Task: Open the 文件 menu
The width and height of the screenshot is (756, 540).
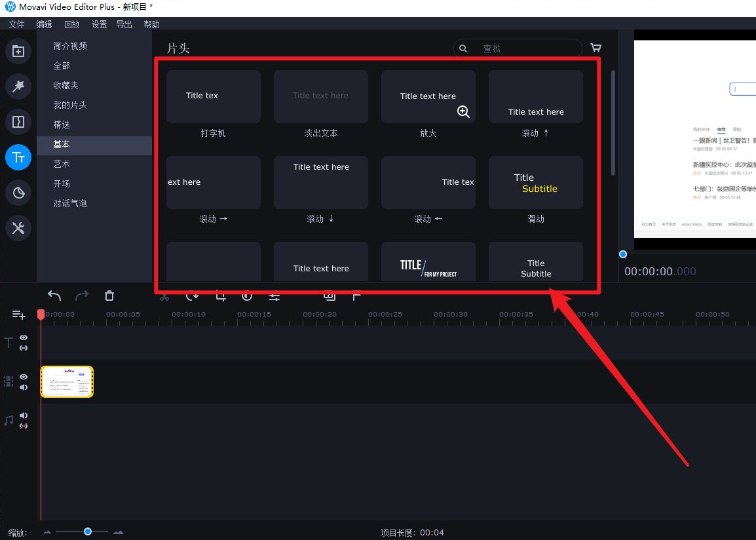Action: pos(16,24)
